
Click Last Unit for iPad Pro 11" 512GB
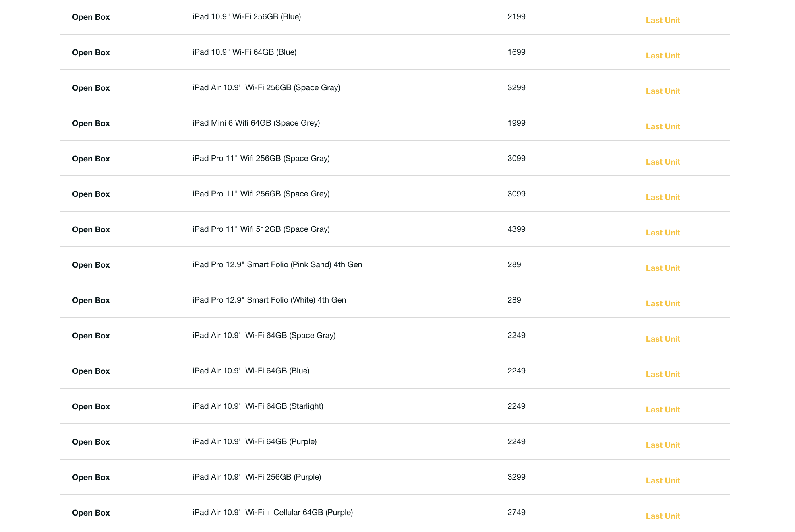662,233
